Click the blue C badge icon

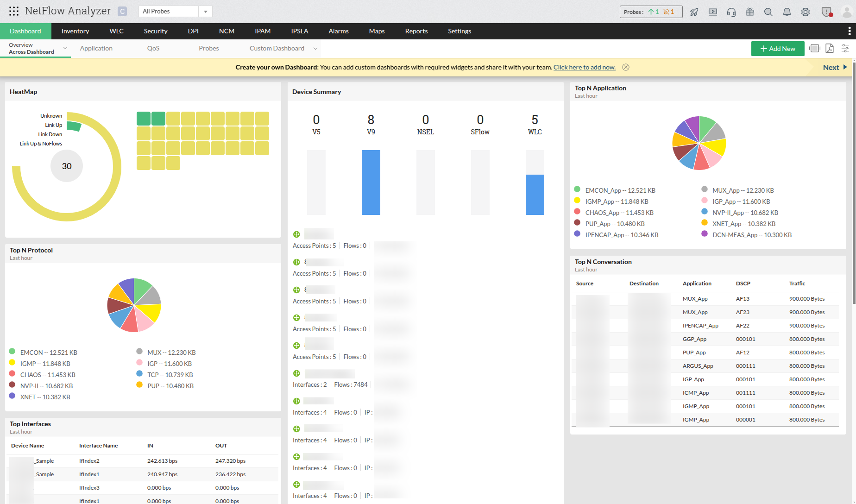coord(122,12)
